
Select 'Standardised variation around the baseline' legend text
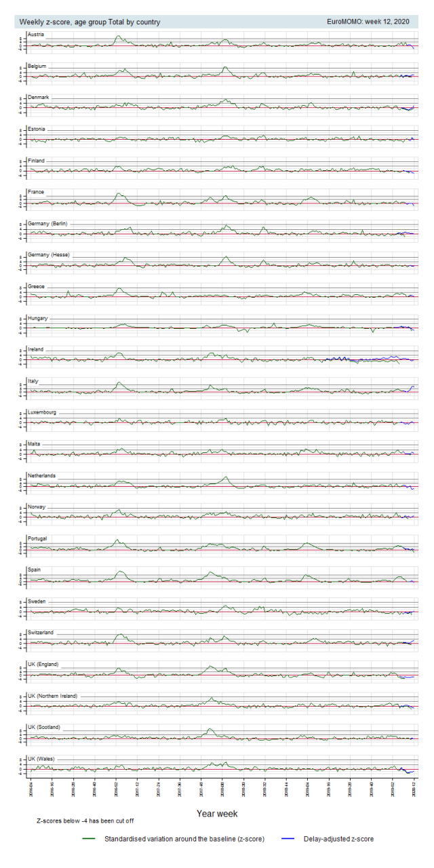coord(184,839)
